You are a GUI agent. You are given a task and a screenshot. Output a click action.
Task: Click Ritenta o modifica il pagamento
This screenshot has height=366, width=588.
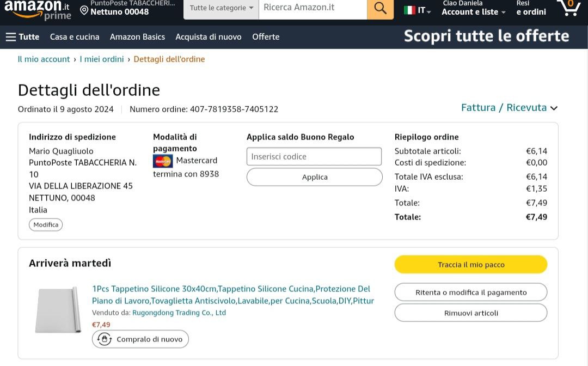(470, 292)
